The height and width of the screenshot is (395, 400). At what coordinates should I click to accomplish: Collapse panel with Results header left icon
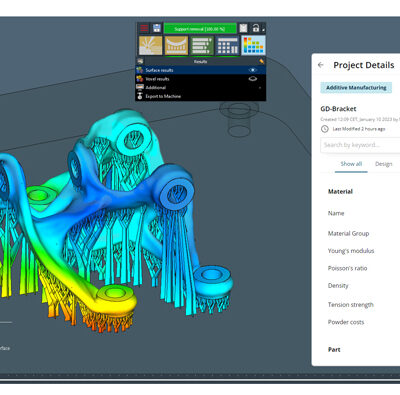pos(140,61)
